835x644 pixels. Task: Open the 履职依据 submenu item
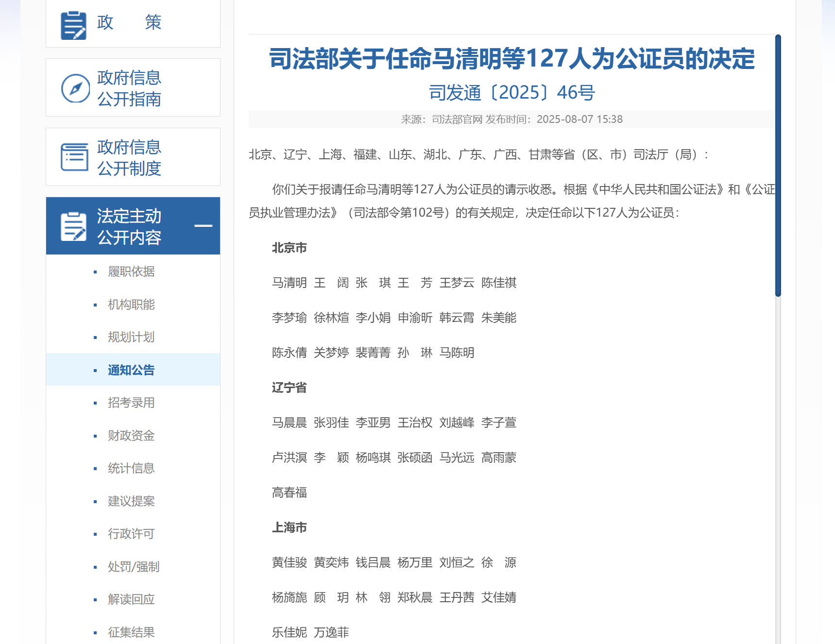point(131,271)
